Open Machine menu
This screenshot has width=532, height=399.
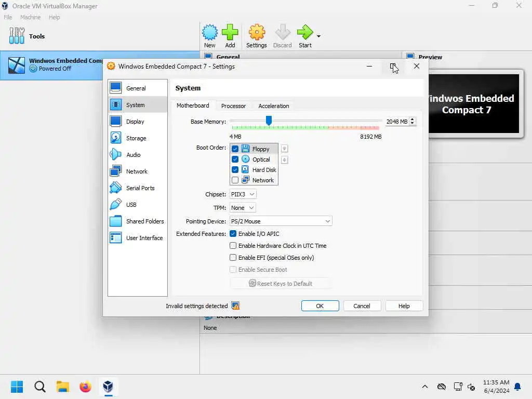[30, 17]
